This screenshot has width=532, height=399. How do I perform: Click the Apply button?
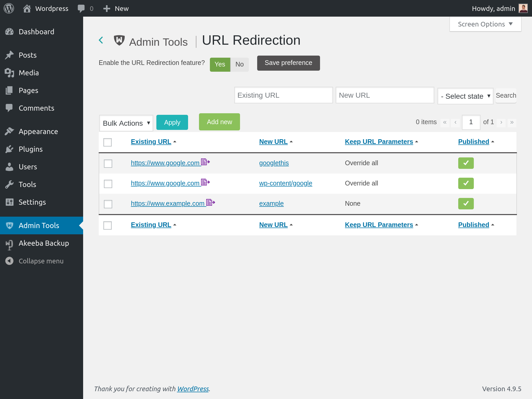coord(172,122)
